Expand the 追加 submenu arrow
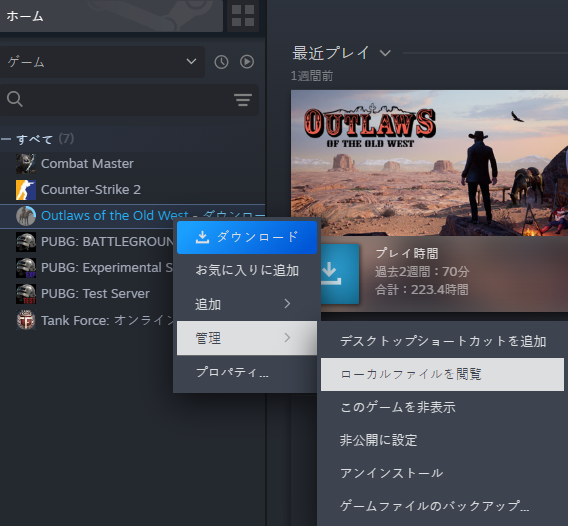 [287, 304]
